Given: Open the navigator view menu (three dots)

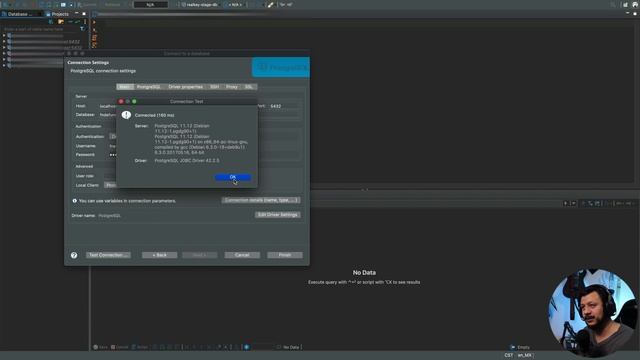Looking at the screenshot, I should [85, 22].
